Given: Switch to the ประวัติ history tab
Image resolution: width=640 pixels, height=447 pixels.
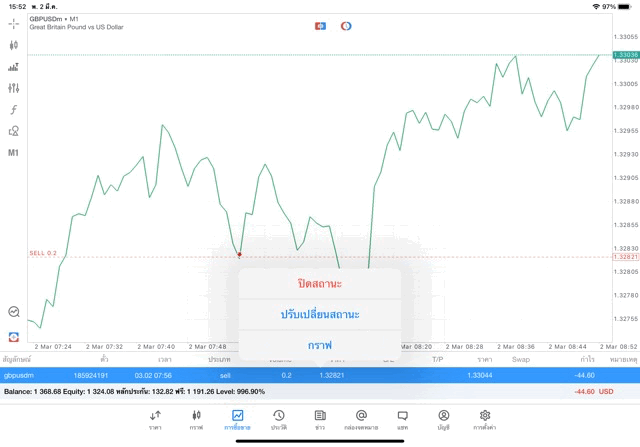Looking at the screenshot, I should click(x=279, y=419).
